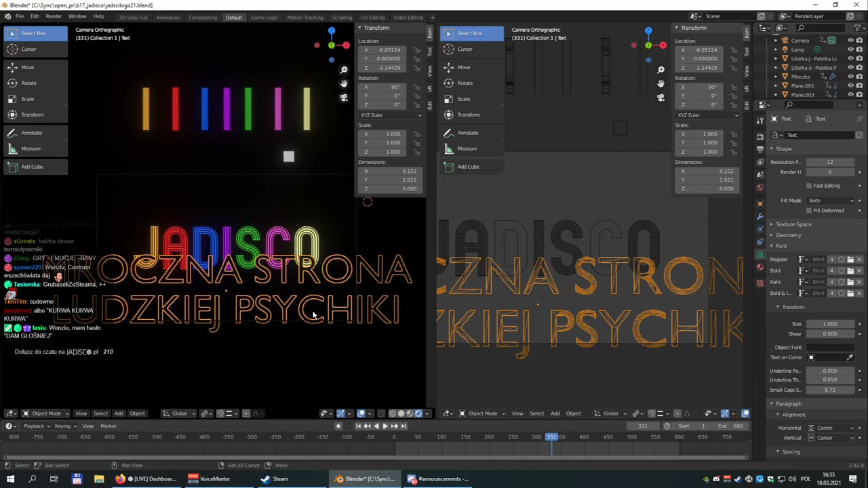Open the Material properties tab
This screenshot has height=488, width=868.
pyautogui.click(x=760, y=267)
